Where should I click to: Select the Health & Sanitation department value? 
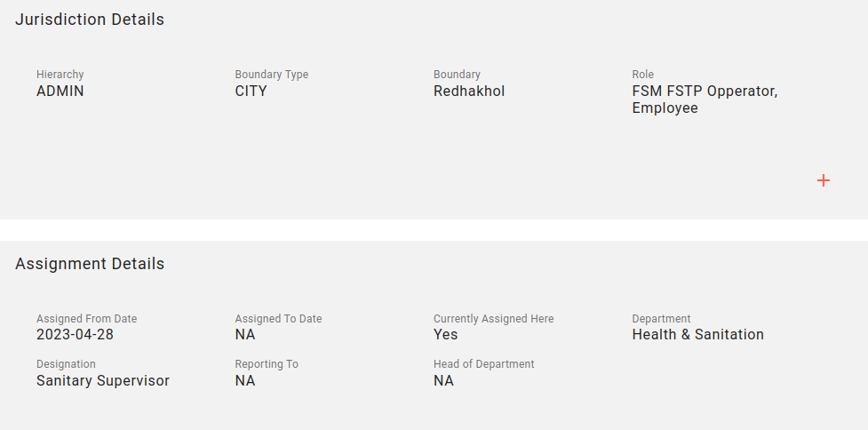[697, 335]
